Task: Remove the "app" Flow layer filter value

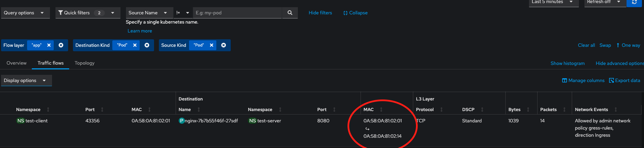Action: coord(49,45)
